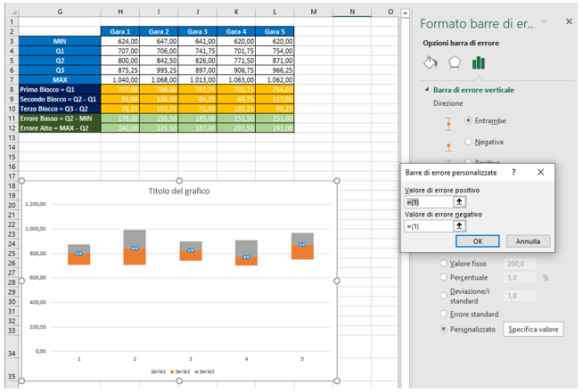Click range selector for negative error value
Image resolution: width=583 pixels, height=392 pixels.
coord(459,226)
